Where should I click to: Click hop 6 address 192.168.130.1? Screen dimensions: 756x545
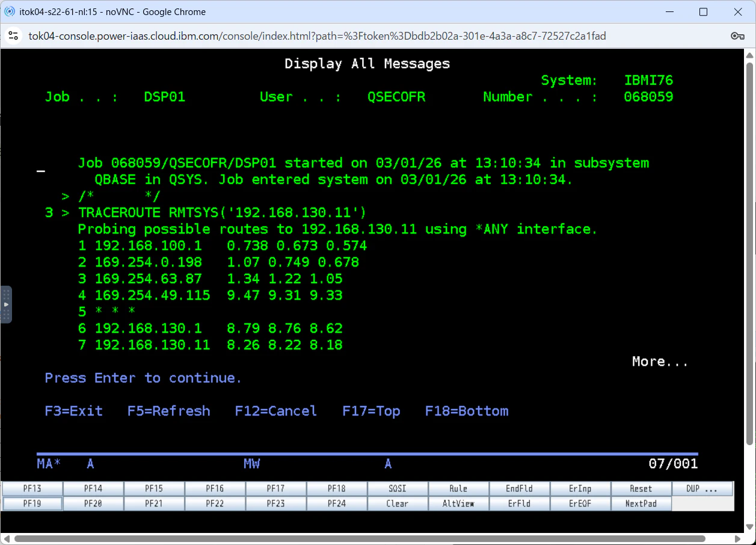pos(148,328)
